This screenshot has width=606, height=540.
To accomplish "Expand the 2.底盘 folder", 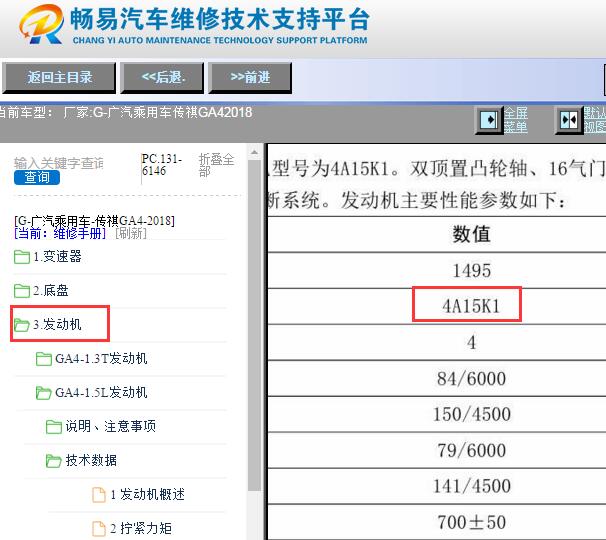I will coord(51,290).
